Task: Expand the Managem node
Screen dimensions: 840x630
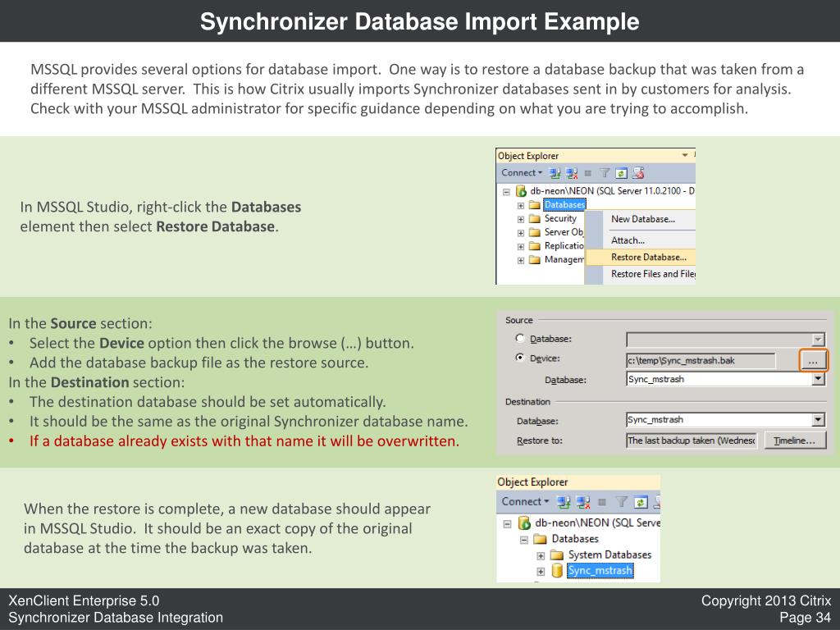Action: pos(521,260)
